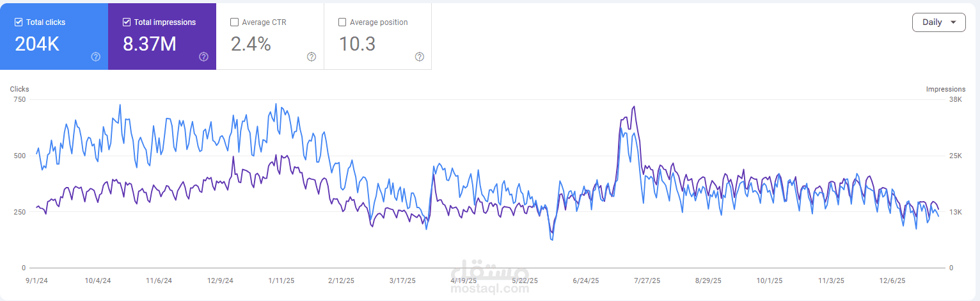Open help icon on Total impressions card
This screenshot has width=980, height=301.
coord(203,57)
